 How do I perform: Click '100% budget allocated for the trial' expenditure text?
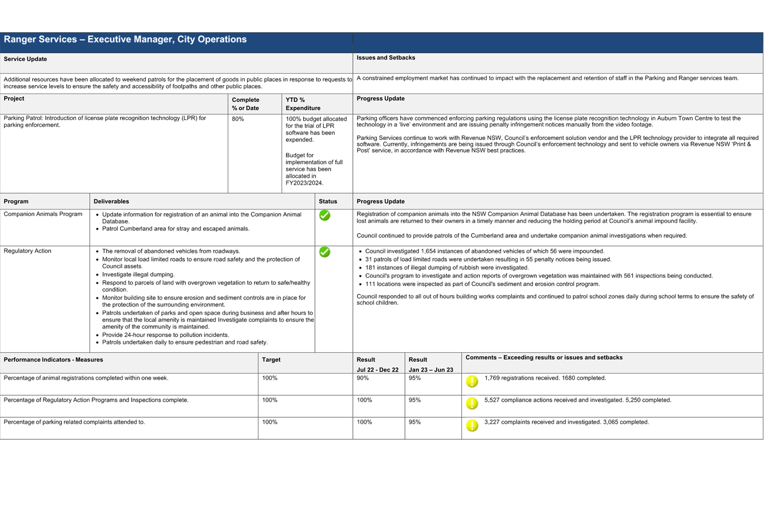(316, 129)
